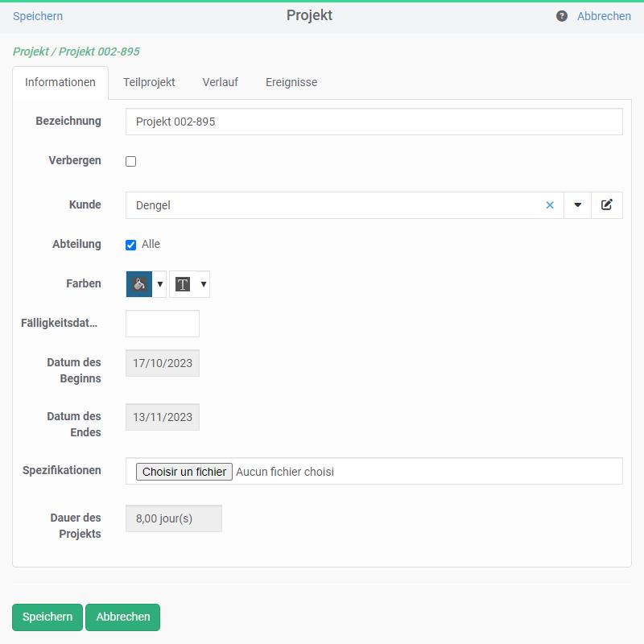
Task: Focus the Fälligkeitsdatum date field
Action: (163, 324)
